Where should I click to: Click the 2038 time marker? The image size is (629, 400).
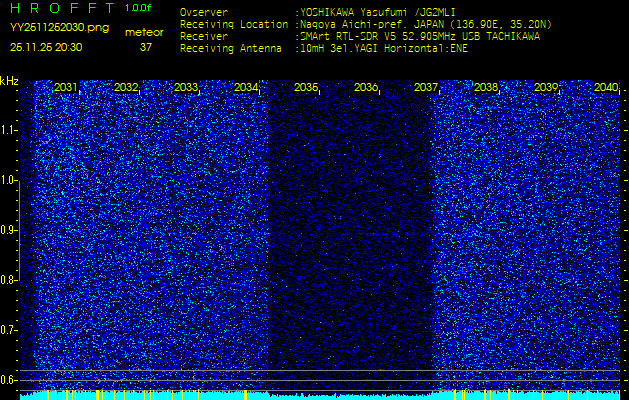pos(486,87)
